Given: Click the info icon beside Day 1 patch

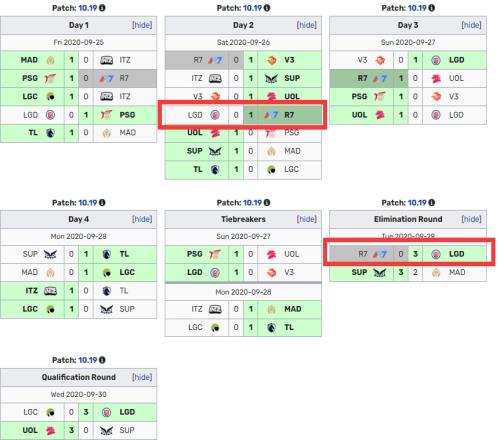Looking at the screenshot, I should pyautogui.click(x=102, y=8).
